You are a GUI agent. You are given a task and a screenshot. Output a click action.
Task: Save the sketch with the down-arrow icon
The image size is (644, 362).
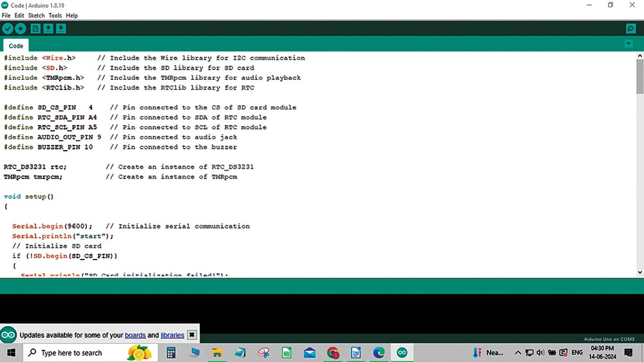click(x=61, y=28)
